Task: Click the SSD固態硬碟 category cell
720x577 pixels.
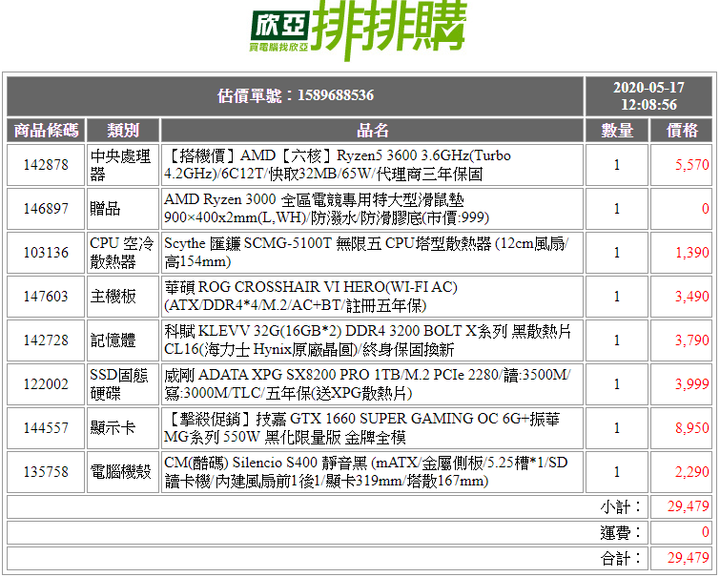Action: coord(123,384)
